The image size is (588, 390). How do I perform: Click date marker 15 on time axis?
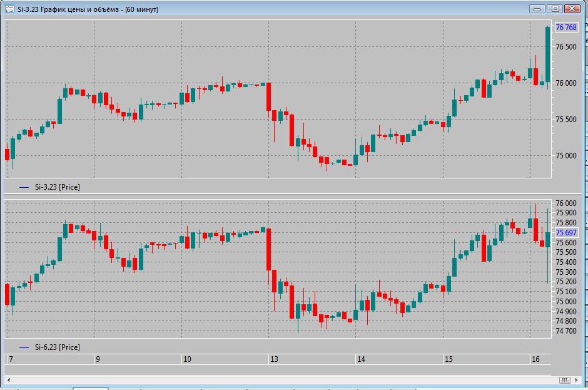click(449, 359)
